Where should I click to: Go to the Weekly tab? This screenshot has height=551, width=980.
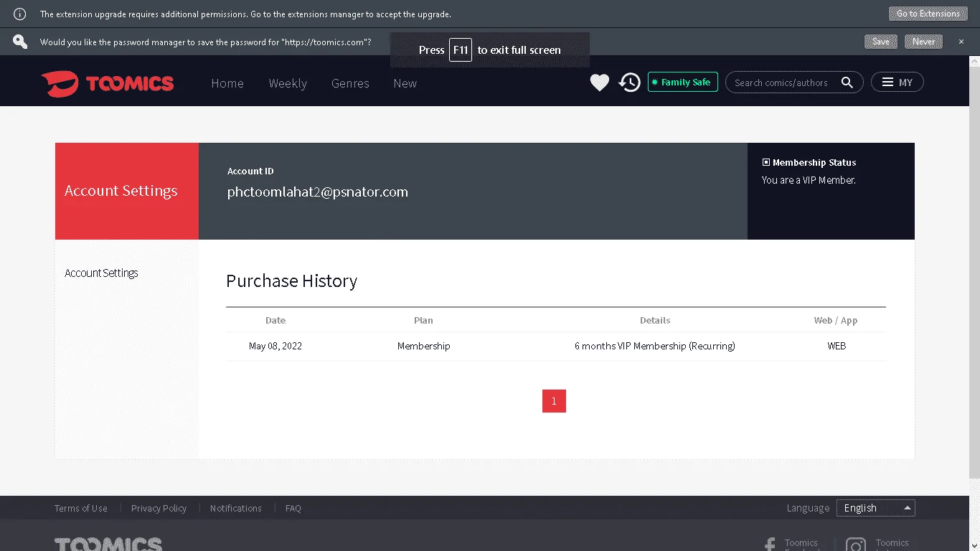click(x=288, y=83)
